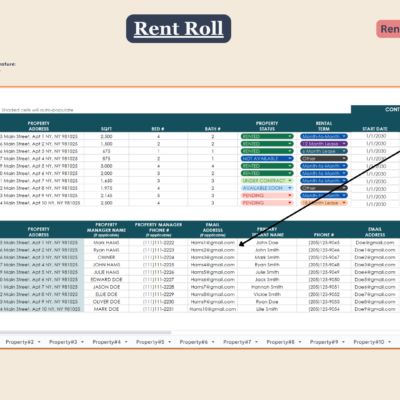
Task: Open RENTED status dropdown for Apt 6 row
Action: [x=267, y=173]
